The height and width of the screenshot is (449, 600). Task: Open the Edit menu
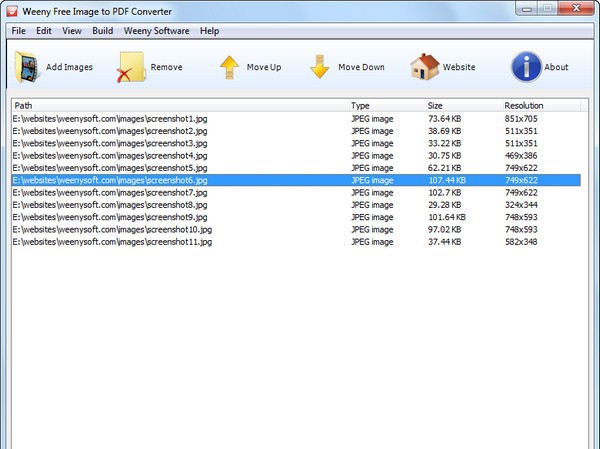click(x=44, y=31)
